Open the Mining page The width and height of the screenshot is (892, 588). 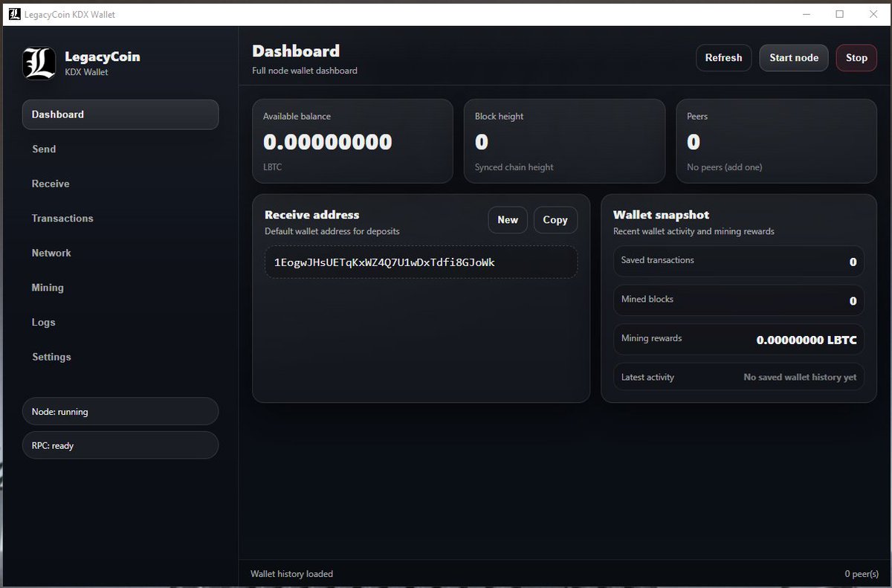tap(120, 288)
